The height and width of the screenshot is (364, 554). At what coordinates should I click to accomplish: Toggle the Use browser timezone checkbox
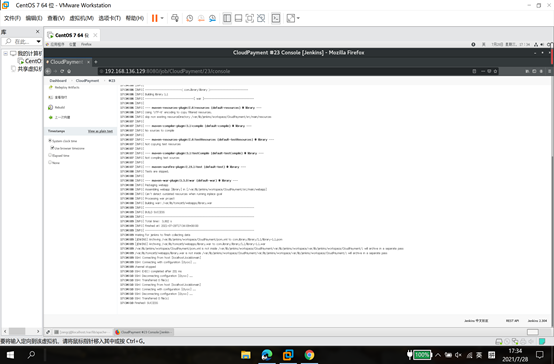[52, 148]
